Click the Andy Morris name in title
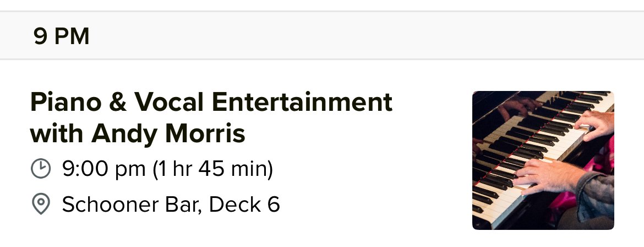This screenshot has height=247, width=644. click(168, 134)
